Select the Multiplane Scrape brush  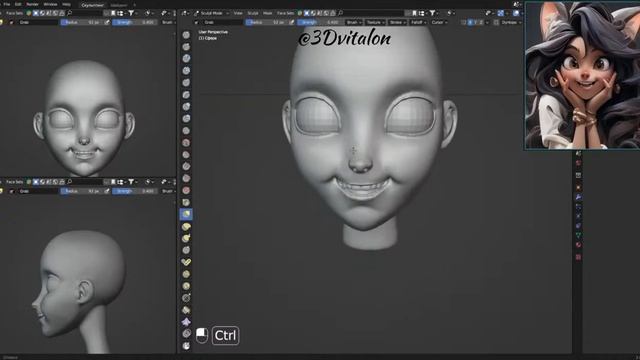click(x=186, y=190)
